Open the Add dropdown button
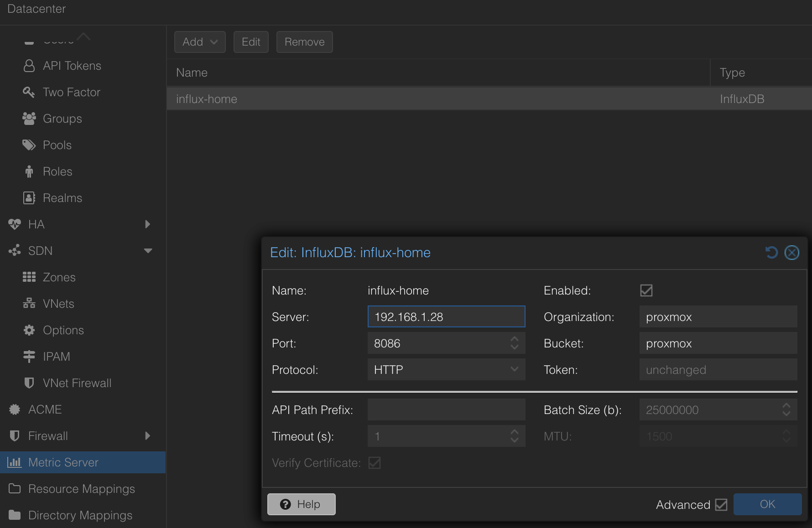 tap(200, 42)
